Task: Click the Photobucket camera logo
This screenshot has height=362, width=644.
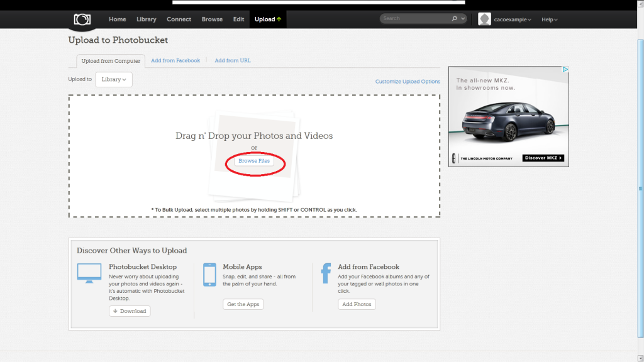Action: [x=82, y=19]
